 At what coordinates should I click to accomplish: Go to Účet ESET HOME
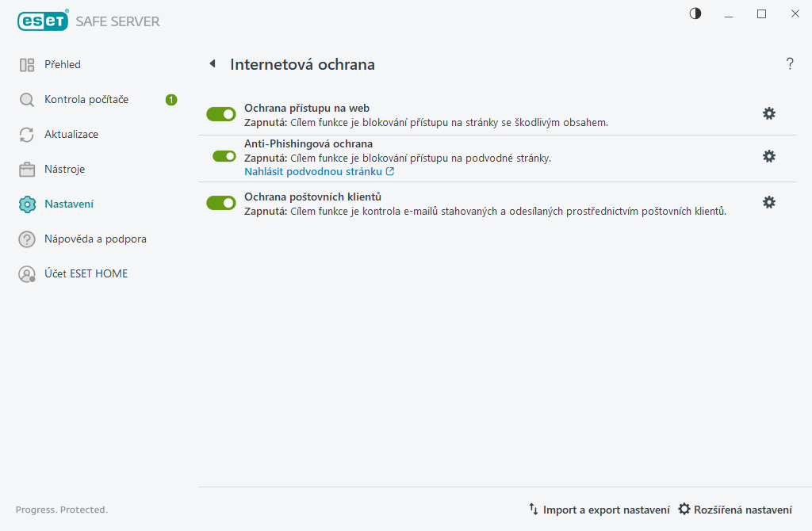[x=86, y=274]
